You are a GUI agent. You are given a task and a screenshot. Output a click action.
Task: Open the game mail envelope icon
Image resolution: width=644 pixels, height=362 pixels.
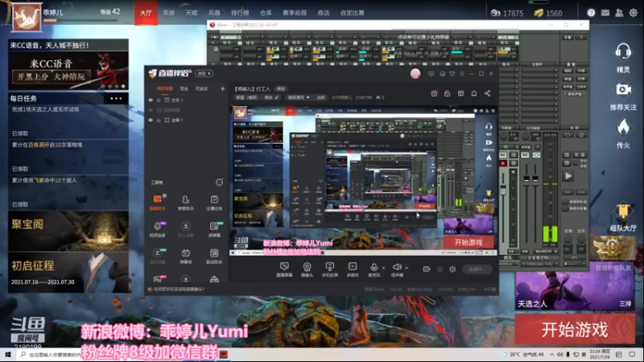tap(605, 13)
